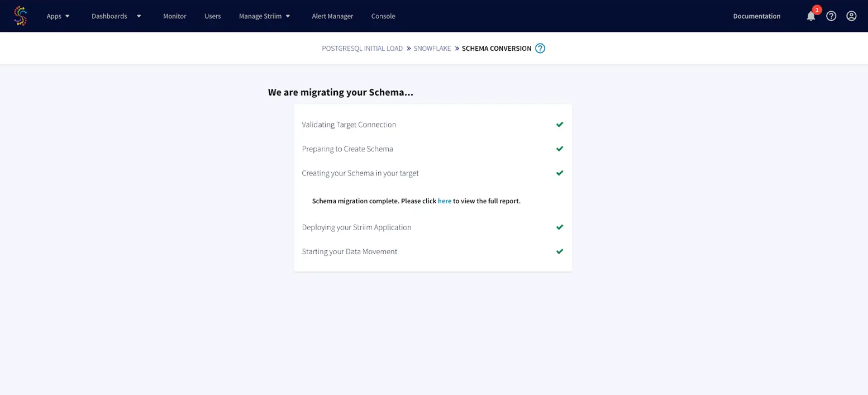Viewport: 868px width, 395px height.
Task: Open the Documentation link
Action: point(756,16)
